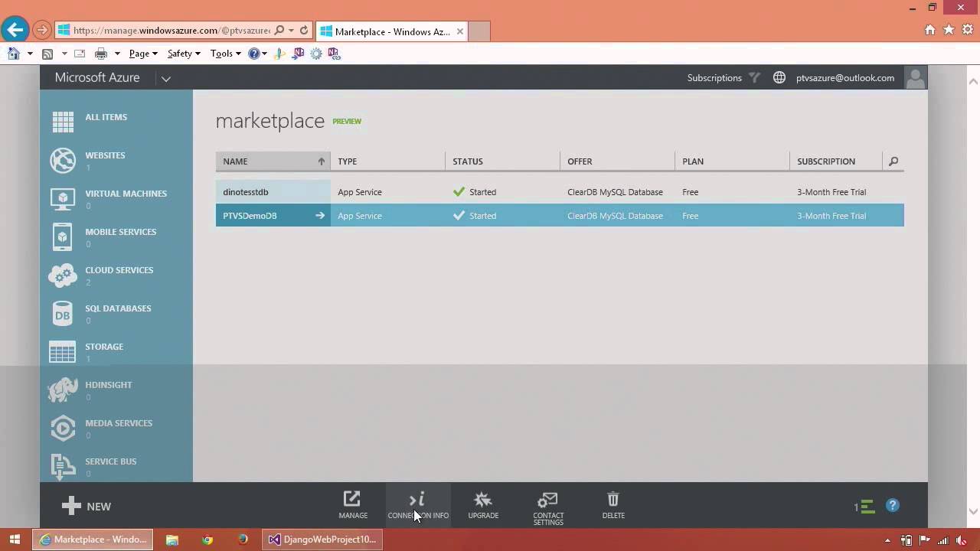The image size is (980, 551).
Task: Click the table search magnifier icon
Action: (x=893, y=161)
